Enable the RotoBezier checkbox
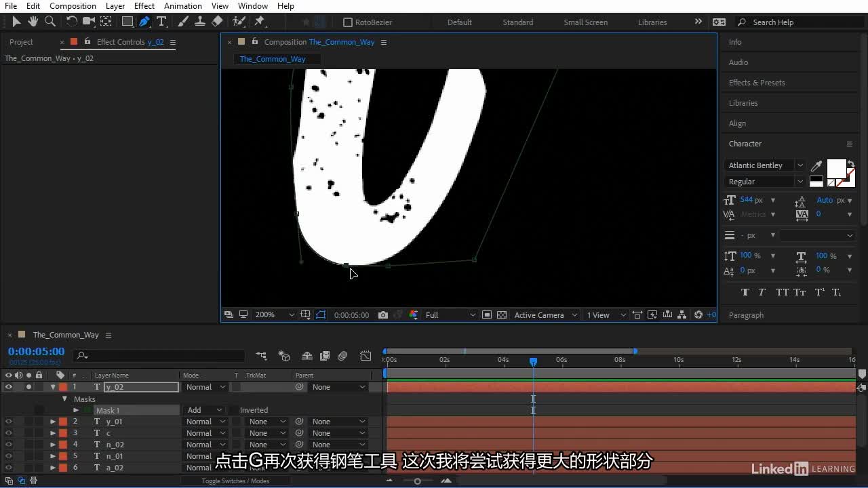 click(x=348, y=22)
